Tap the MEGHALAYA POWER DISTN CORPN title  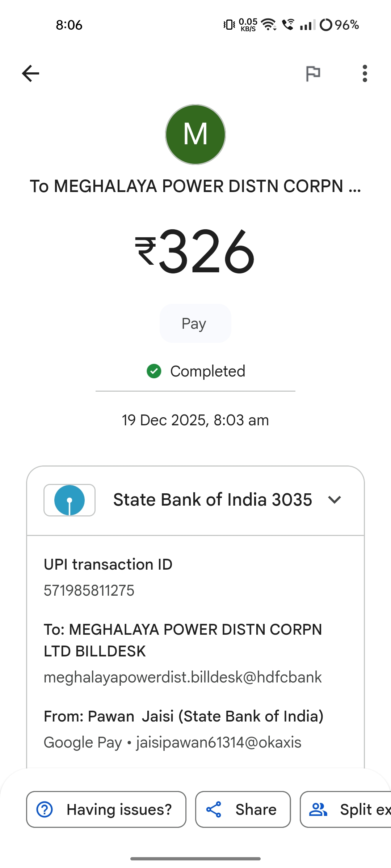pyautogui.click(x=195, y=186)
